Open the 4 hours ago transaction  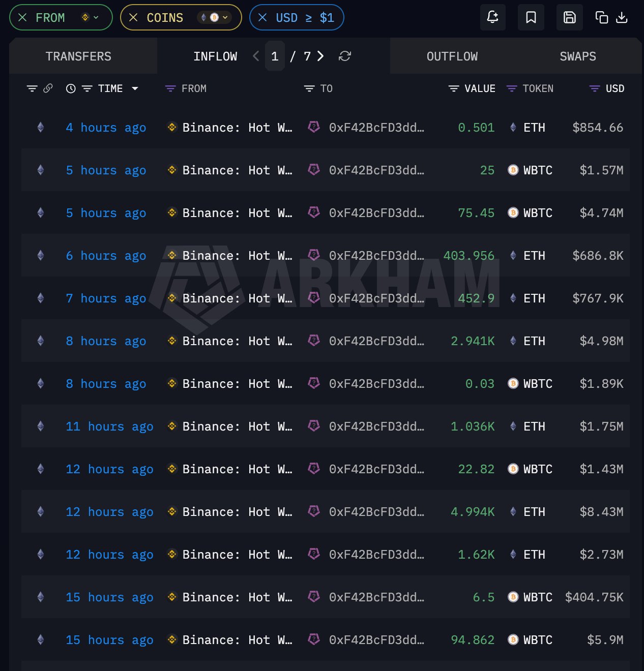point(106,128)
